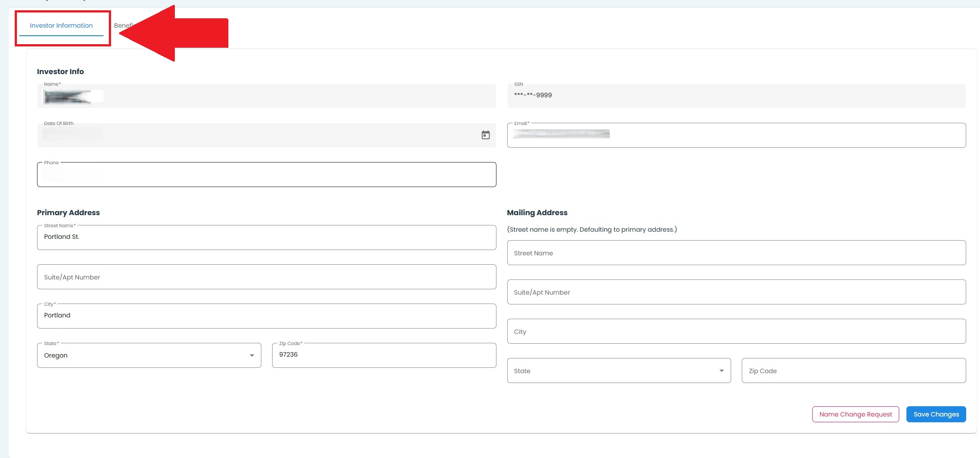Click the Zip Code field containing 97236
This screenshot has width=980, height=458.
[x=384, y=355]
